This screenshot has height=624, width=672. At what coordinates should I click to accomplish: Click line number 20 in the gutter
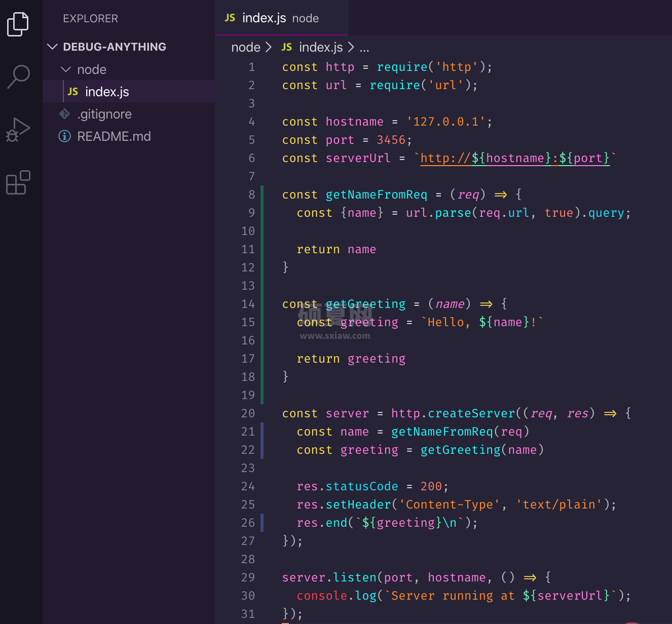(248, 413)
